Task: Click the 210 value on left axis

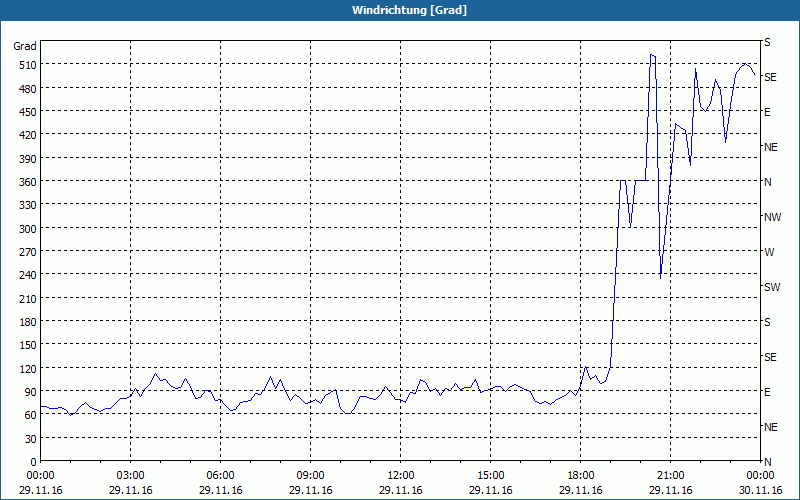Action: 28,298
